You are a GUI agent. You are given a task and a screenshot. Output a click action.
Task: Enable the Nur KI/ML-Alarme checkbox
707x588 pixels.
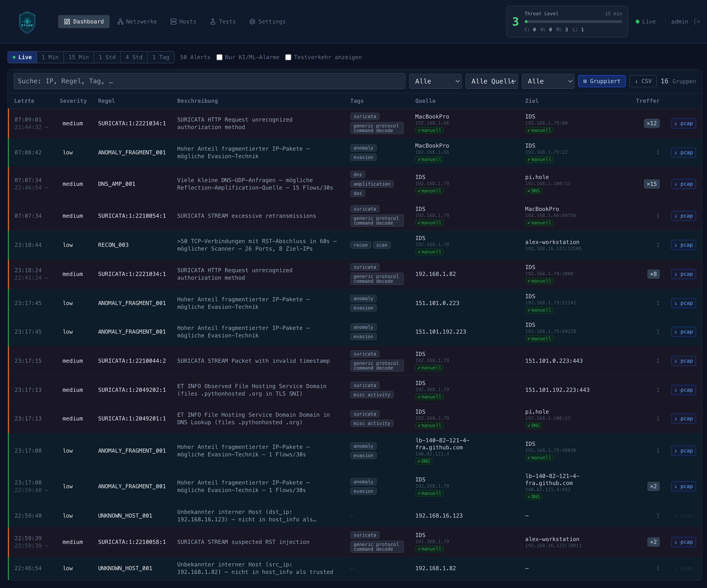(219, 57)
